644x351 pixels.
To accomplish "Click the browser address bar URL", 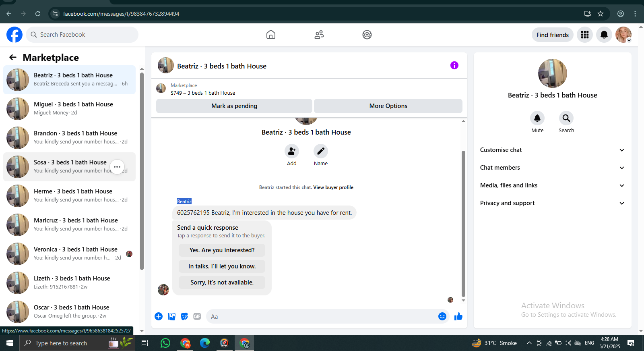I will (121, 14).
